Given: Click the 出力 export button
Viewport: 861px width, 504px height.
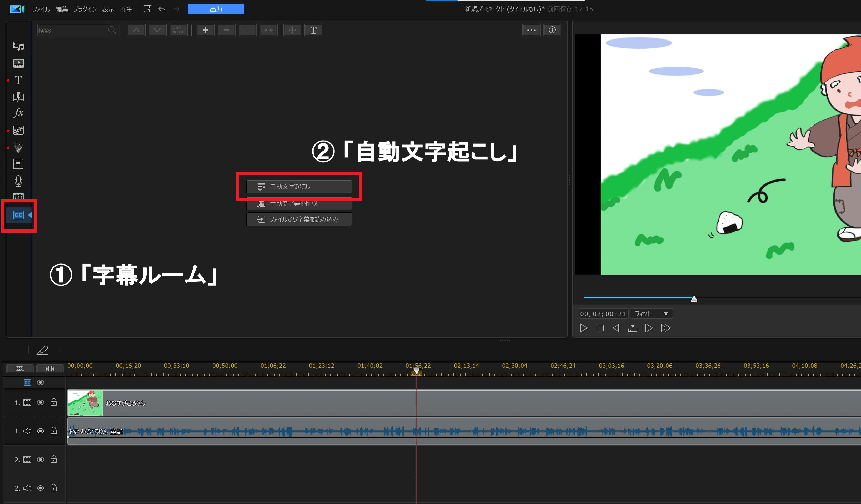Looking at the screenshot, I should coord(216,9).
